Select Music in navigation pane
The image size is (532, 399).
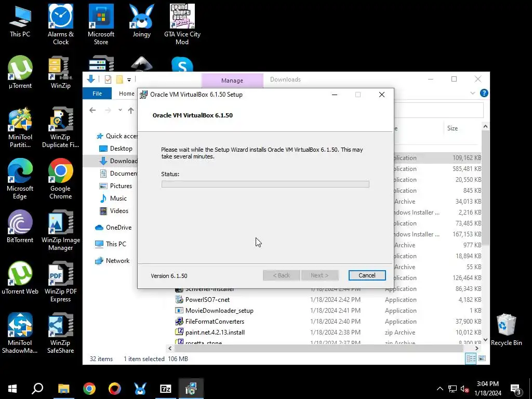point(113,198)
